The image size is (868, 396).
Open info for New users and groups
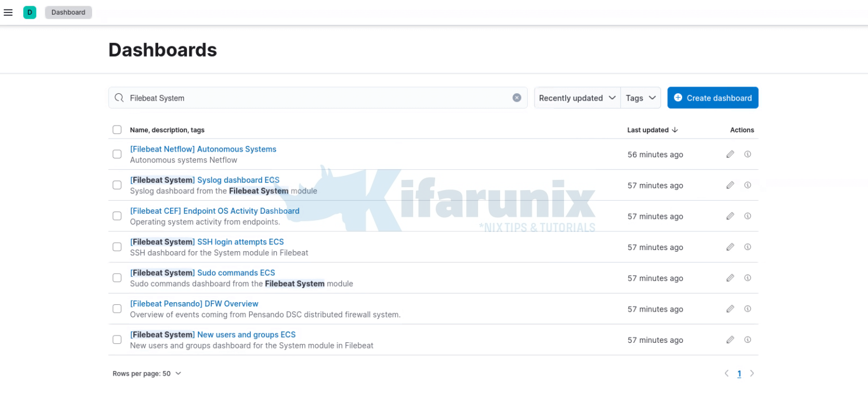748,339
